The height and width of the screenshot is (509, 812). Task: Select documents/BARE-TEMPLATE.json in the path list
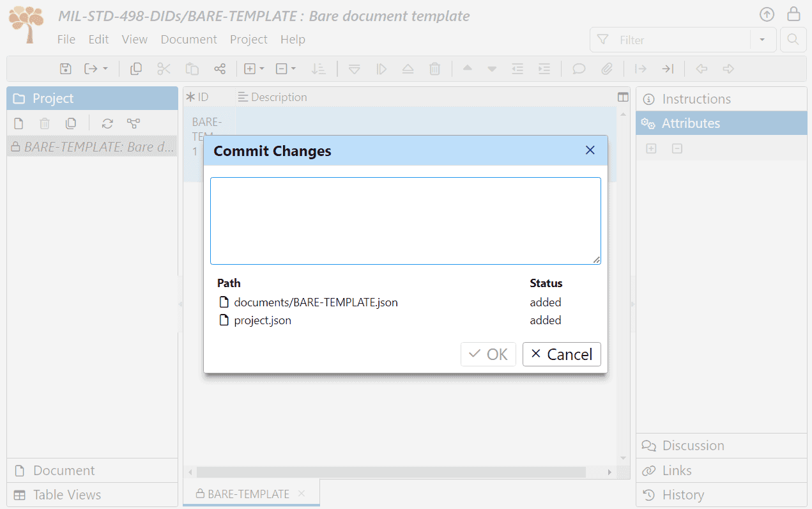[316, 302]
